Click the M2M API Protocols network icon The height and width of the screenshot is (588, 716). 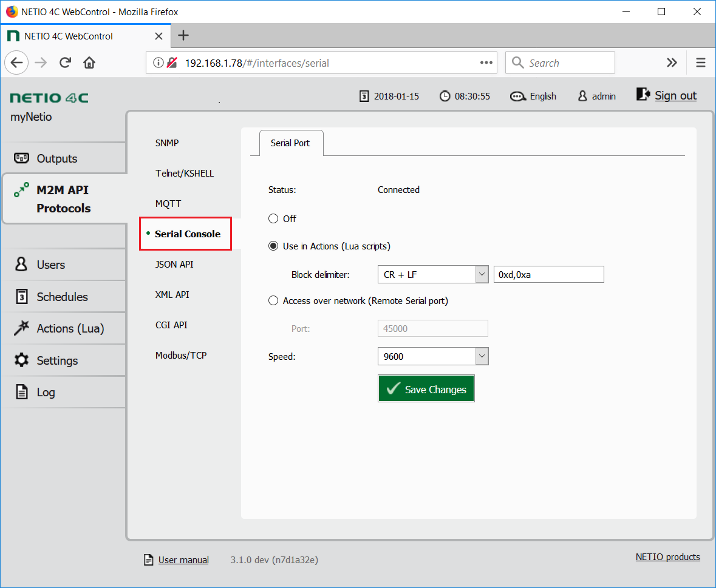coord(21,190)
